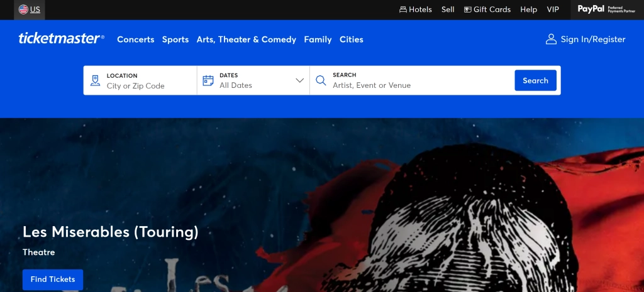Open the Sign In/Register link
The image size is (644, 292).
click(x=592, y=40)
